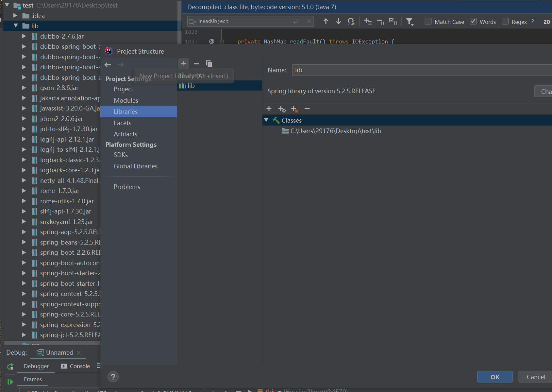Collapse the lib folder in project tree
The image size is (552, 392).
tap(15, 26)
